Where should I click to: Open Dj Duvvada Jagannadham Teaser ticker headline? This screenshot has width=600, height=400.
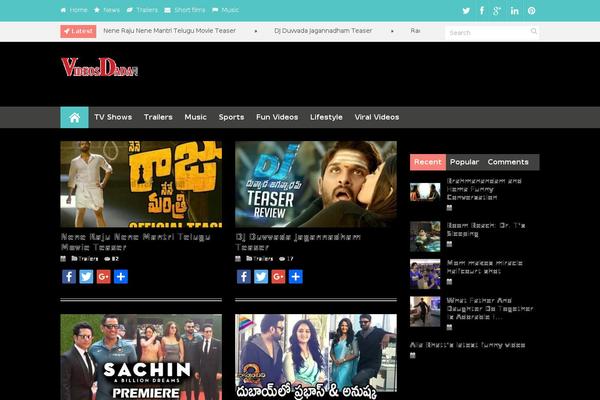pyautogui.click(x=323, y=31)
